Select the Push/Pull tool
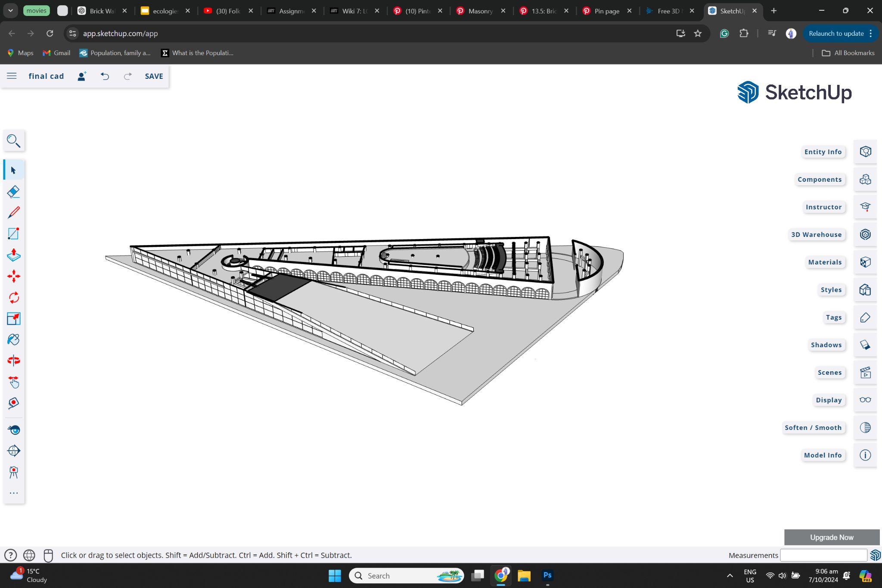882x588 pixels. coord(13,255)
